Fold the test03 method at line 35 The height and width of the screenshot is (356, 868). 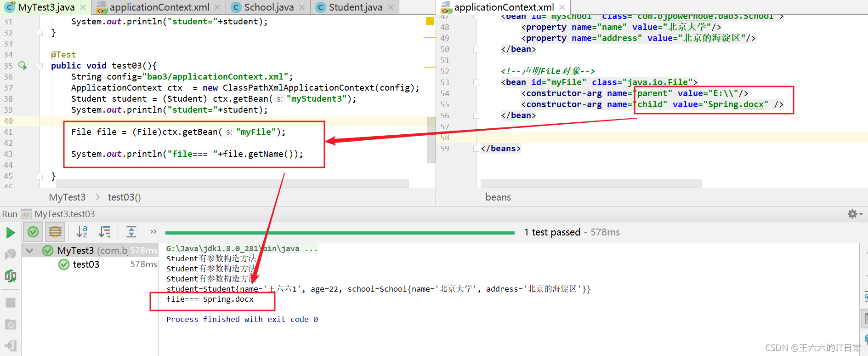click(40, 66)
